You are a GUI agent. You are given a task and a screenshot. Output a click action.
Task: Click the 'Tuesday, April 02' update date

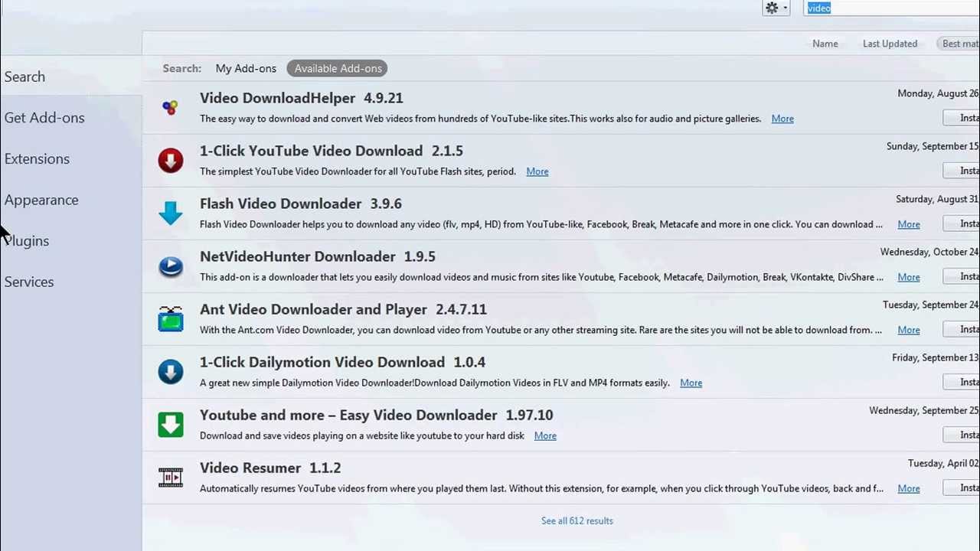pos(943,463)
